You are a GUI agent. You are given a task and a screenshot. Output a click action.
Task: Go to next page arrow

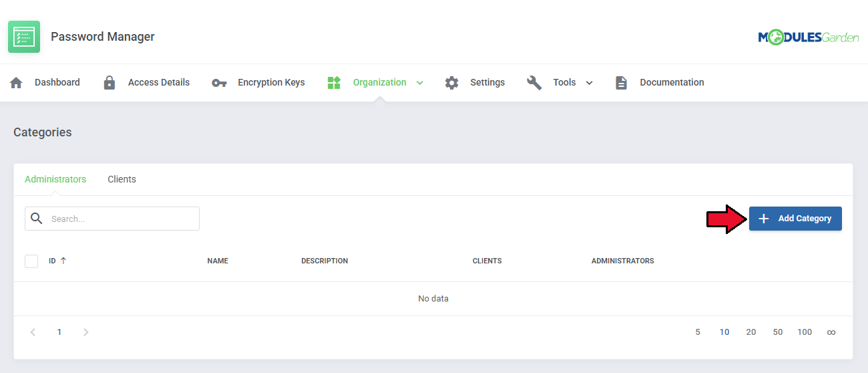click(x=85, y=332)
